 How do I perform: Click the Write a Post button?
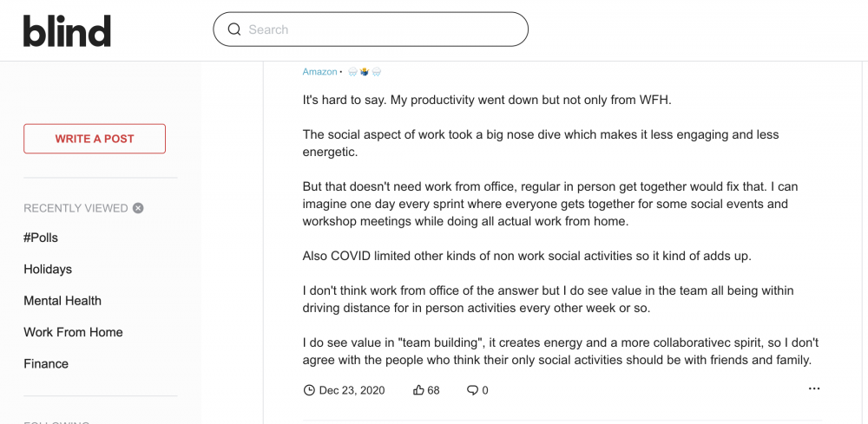click(95, 139)
